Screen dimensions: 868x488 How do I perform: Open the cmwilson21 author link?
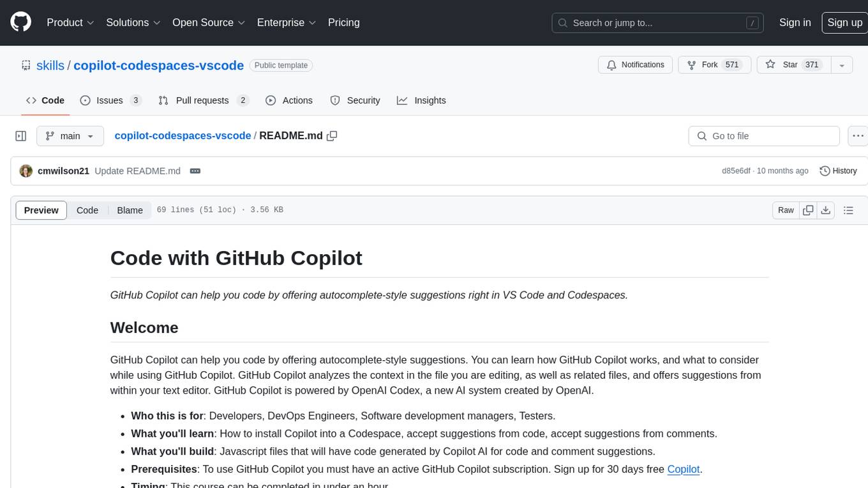pos(63,171)
